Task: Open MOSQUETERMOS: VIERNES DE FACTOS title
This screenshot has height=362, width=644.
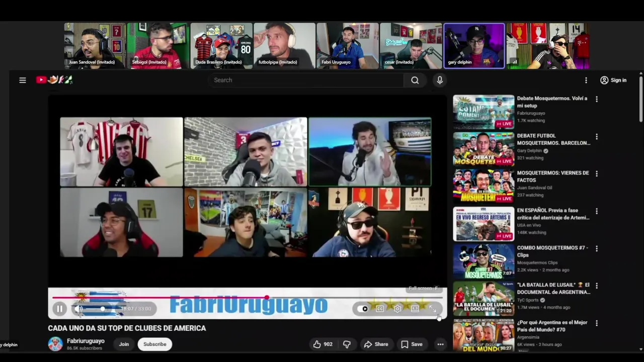Action: [x=553, y=176]
